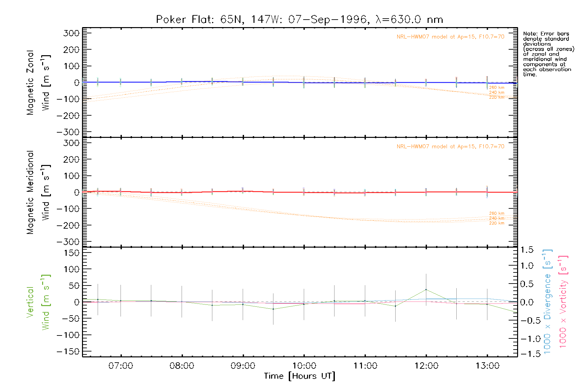588x392 pixels.
Task: Click the "260 km" label in zonal panel
Action: coord(497,88)
